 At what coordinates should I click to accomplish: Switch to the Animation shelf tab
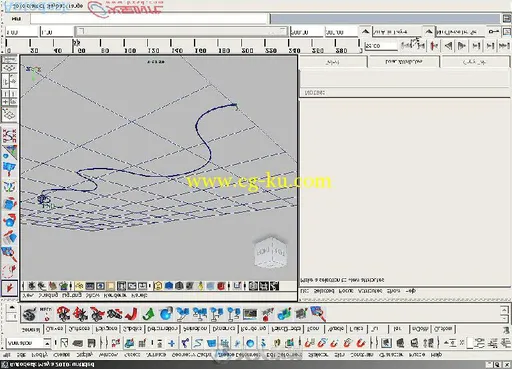(x=195, y=329)
